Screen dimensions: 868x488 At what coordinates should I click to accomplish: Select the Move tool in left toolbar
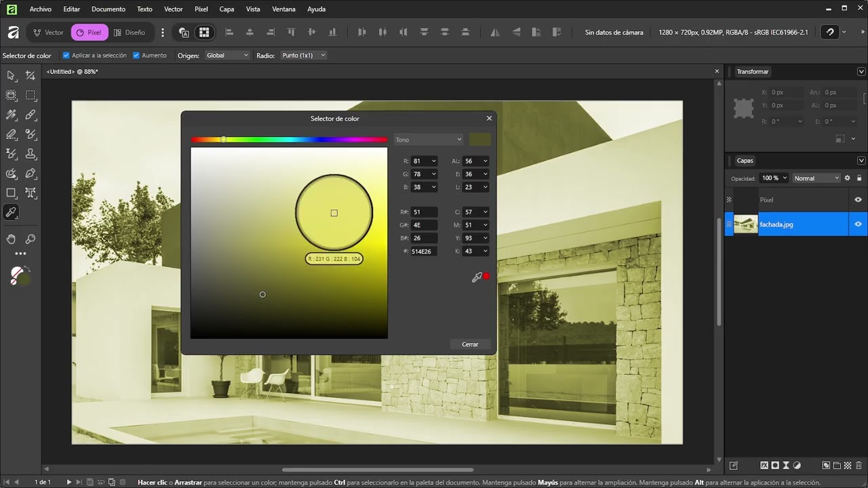pyautogui.click(x=11, y=76)
